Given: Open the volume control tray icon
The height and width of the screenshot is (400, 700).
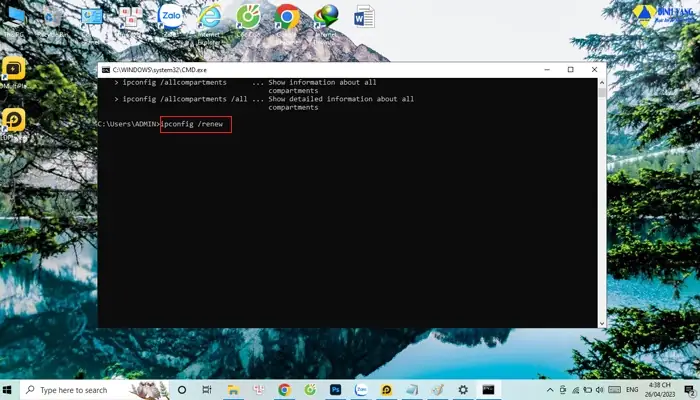Looking at the screenshot, I should click(x=600, y=390).
